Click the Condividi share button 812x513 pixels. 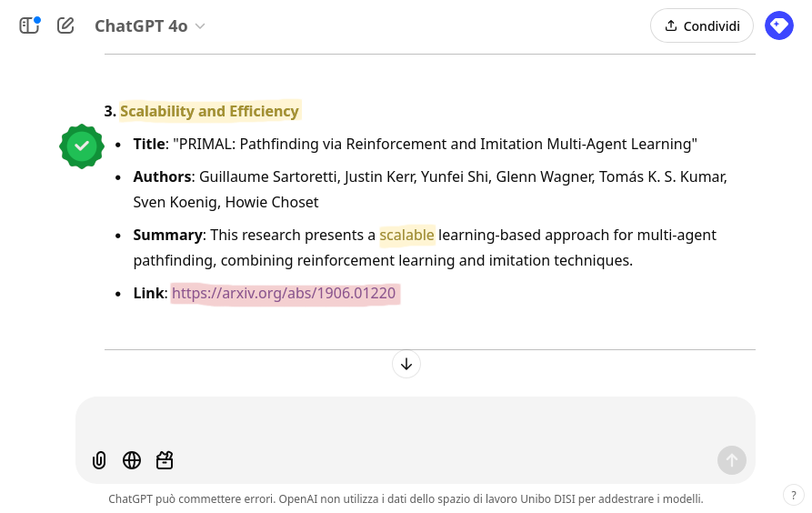(x=702, y=25)
